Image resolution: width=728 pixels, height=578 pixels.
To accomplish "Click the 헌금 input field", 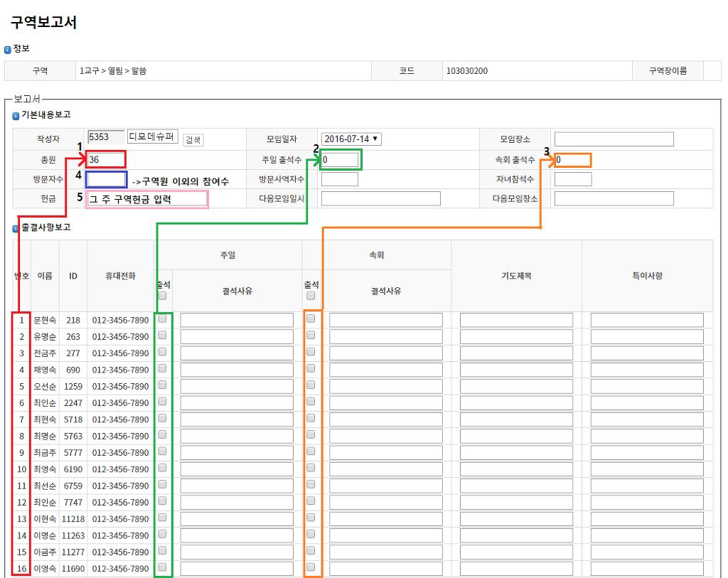I will click(147, 199).
